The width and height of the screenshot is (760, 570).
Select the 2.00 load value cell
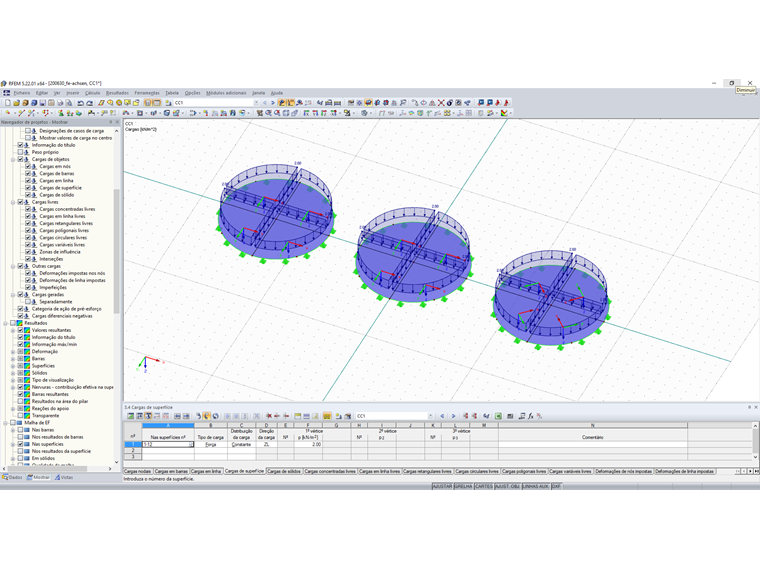coord(308,444)
